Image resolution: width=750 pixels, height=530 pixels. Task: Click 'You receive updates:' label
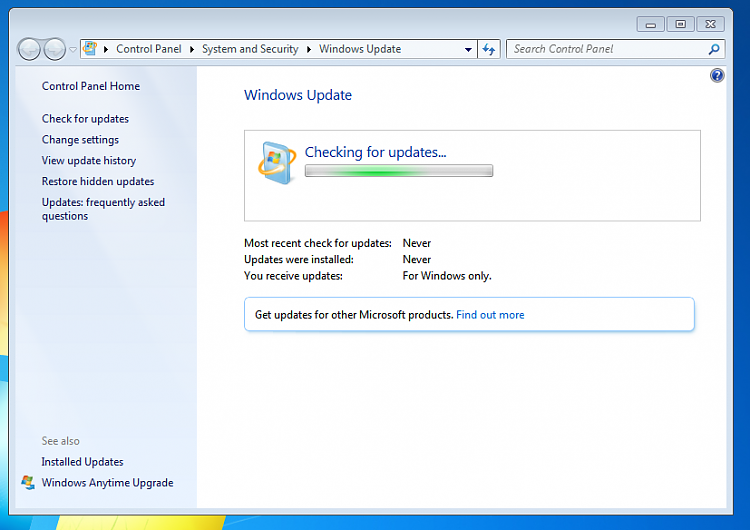point(293,276)
